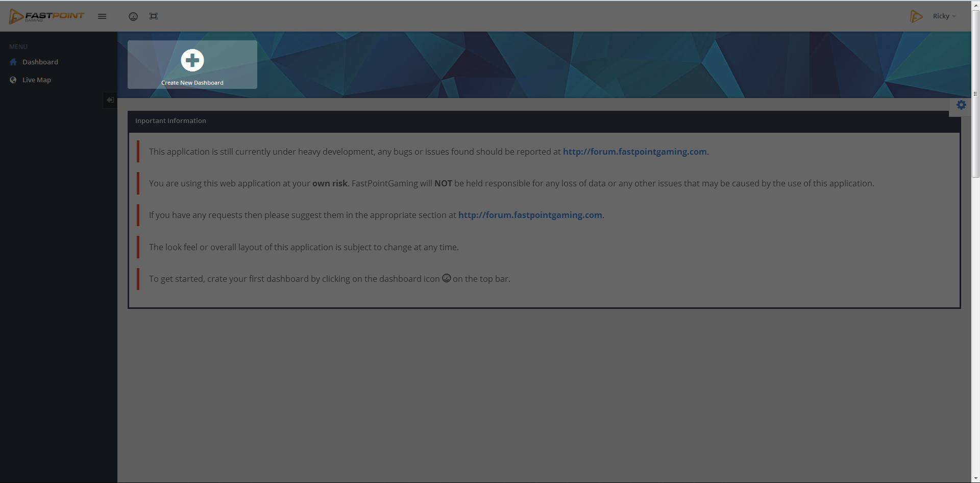
Task: Click the Dashboard home icon
Action: (x=13, y=62)
